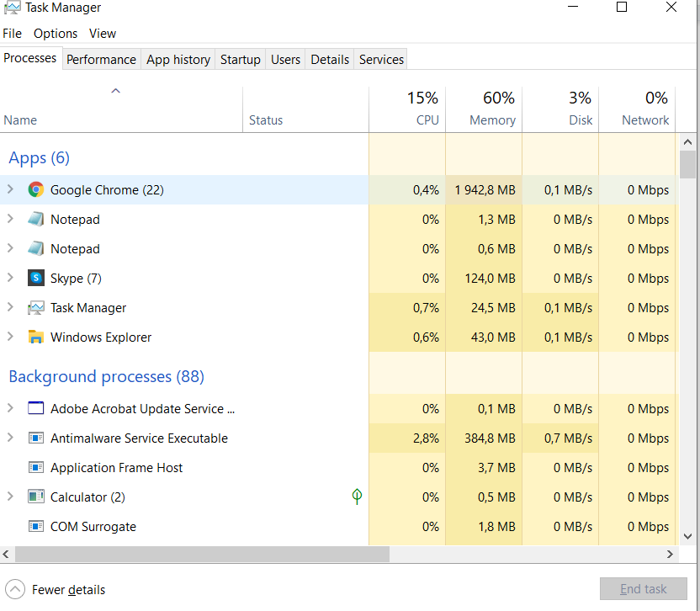The image size is (700, 611).
Task: Expand the Calculator (2) process group
Action: click(10, 497)
